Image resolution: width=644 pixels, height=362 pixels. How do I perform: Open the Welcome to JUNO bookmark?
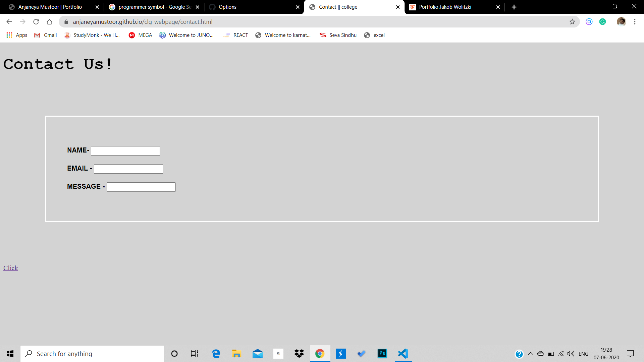coord(186,35)
